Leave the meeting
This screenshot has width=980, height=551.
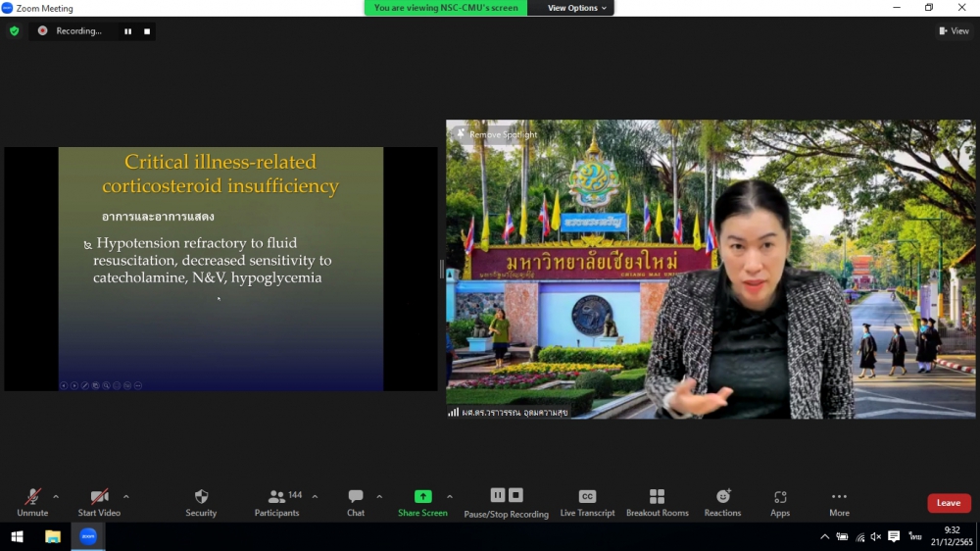tap(948, 503)
